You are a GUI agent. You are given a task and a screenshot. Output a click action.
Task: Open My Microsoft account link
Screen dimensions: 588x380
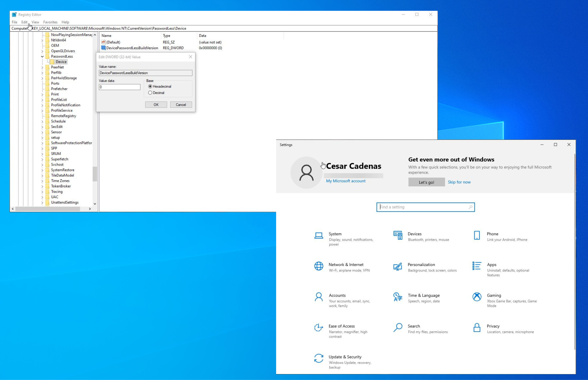click(346, 181)
